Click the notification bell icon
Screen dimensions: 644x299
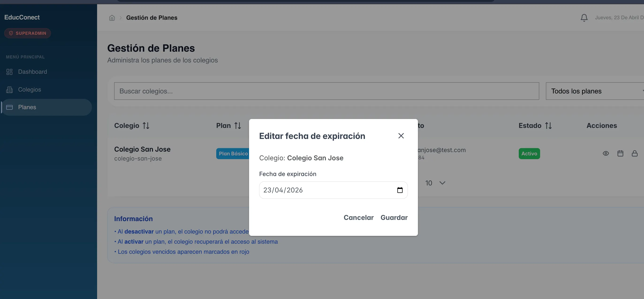(x=584, y=18)
